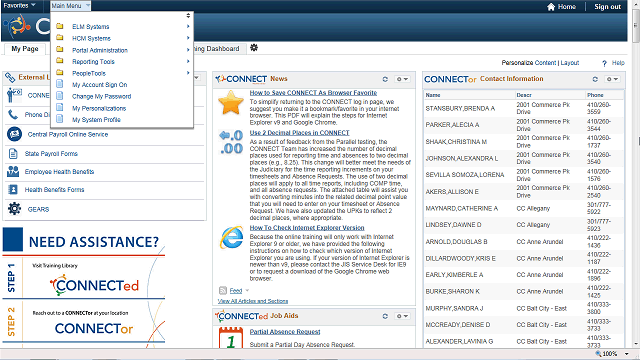This screenshot has width=640, height=360.
Task: Open How to Save CONNECT As Browser Favorite
Action: click(313, 93)
